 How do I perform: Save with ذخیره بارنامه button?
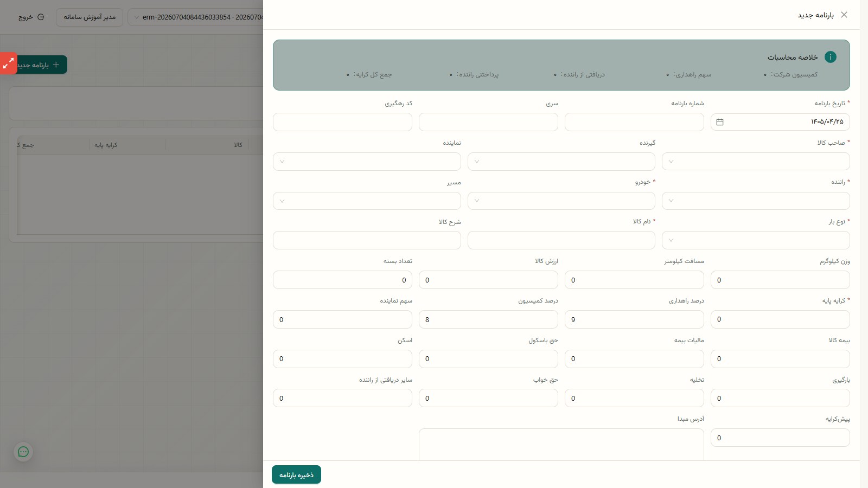tap(296, 474)
